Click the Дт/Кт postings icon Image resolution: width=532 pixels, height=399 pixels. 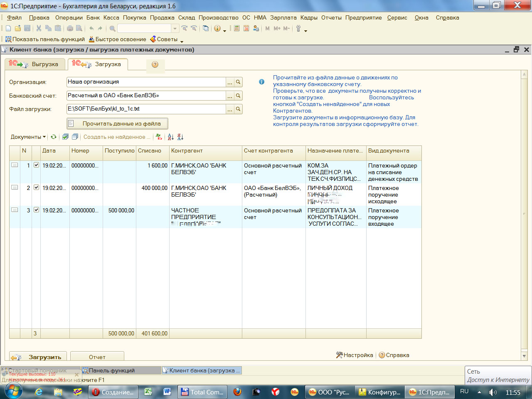pyautogui.click(x=159, y=137)
